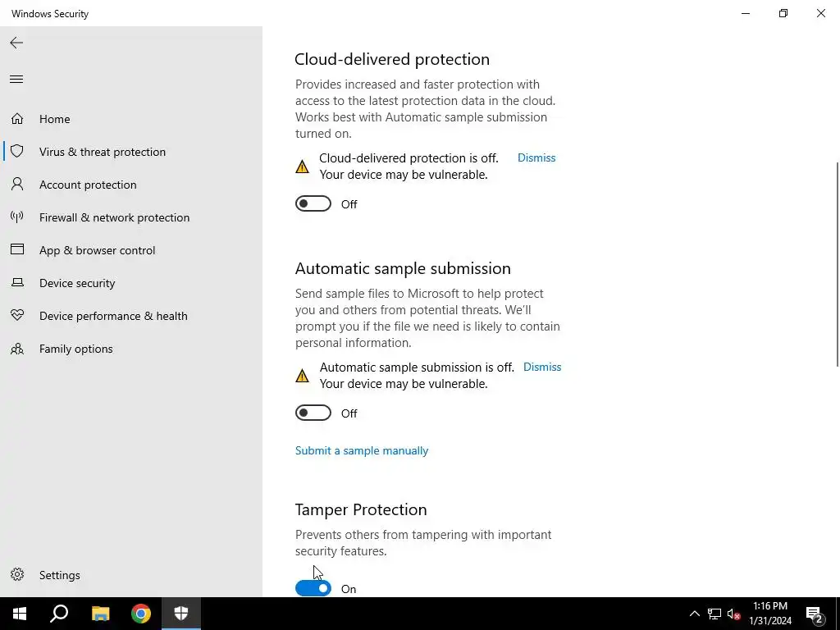Viewport: 840px width, 630px height.
Task: Open the hamburger navigation menu
Action: point(16,80)
